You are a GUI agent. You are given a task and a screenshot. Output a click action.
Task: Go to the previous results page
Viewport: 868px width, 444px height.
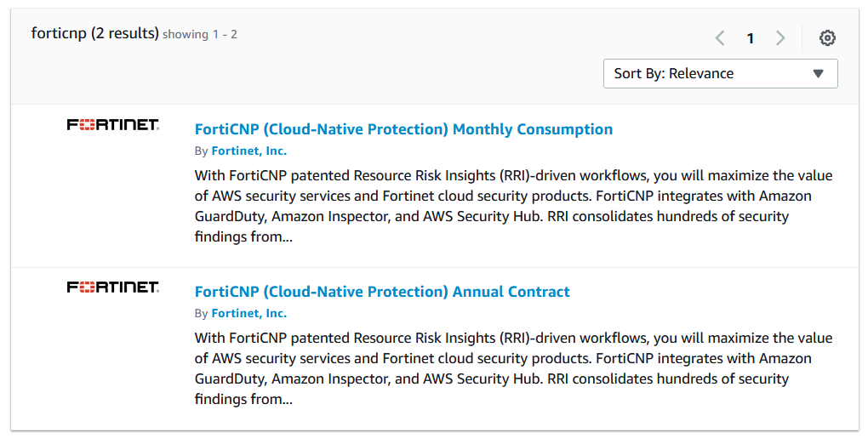pyautogui.click(x=720, y=38)
